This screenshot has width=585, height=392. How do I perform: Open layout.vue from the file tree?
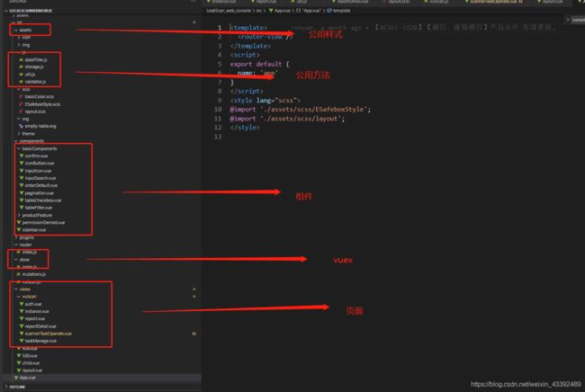click(x=32, y=370)
